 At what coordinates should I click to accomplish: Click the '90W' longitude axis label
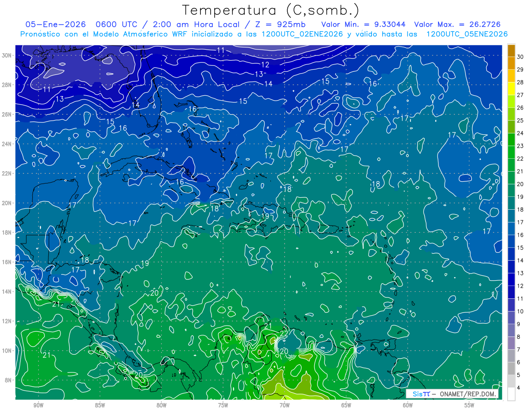(x=38, y=406)
